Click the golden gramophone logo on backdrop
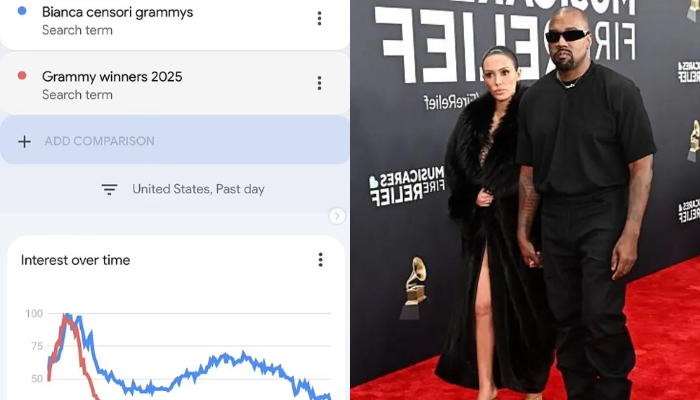The image size is (700, 400). point(414,288)
